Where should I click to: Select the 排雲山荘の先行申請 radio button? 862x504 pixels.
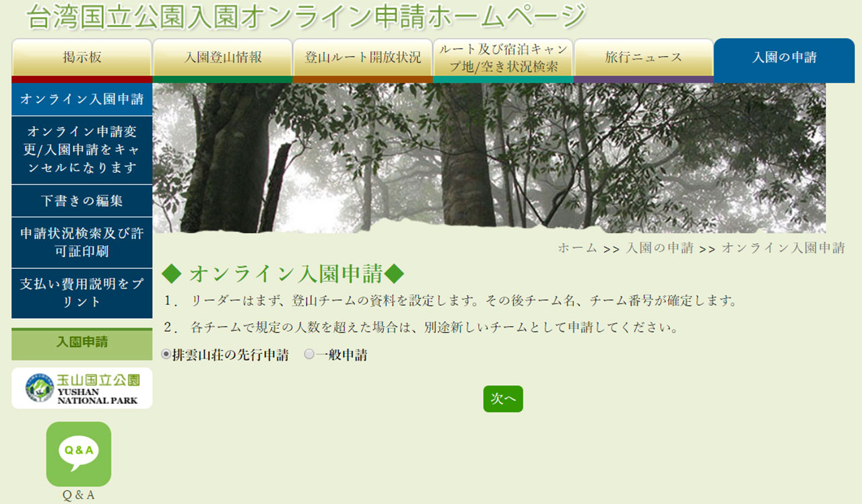[166, 355]
